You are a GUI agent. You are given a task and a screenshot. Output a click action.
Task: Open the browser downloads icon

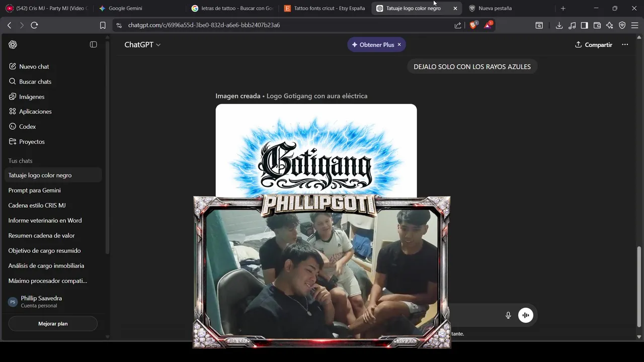point(559,25)
